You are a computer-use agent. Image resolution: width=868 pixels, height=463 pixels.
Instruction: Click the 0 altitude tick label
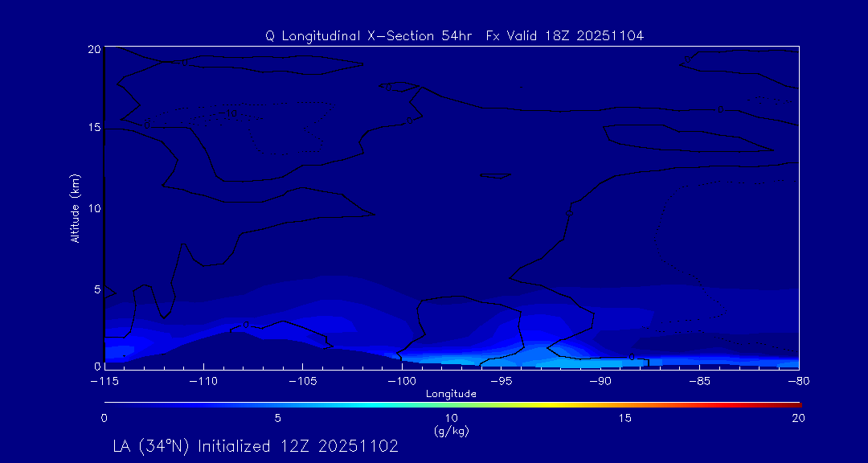[x=97, y=366]
